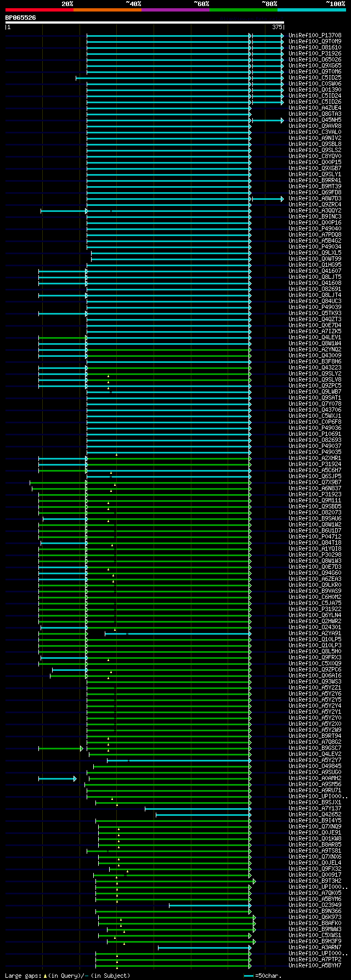This screenshot has width=351, height=980.
Task: Select label UniRef100_B9RT94
Action: pyautogui.click(x=315, y=736)
